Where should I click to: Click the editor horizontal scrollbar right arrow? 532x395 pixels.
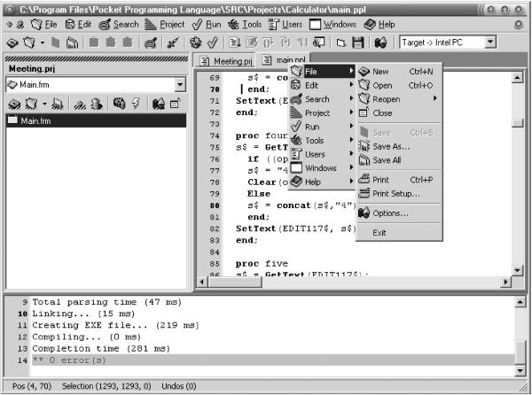(x=506, y=281)
